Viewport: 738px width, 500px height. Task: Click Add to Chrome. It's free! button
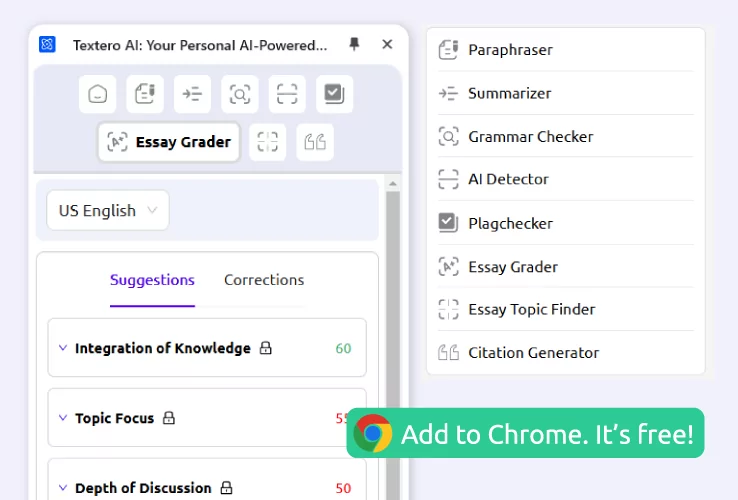[525, 433]
